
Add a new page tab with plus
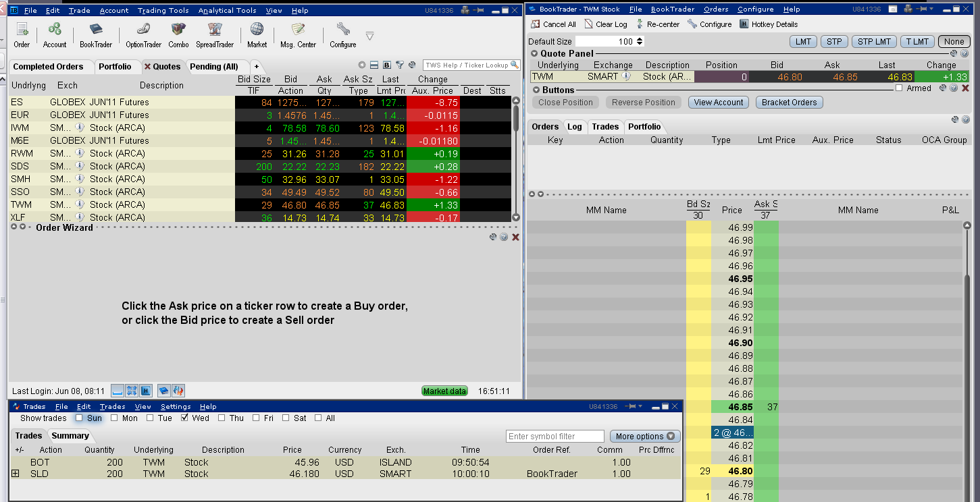point(257,67)
